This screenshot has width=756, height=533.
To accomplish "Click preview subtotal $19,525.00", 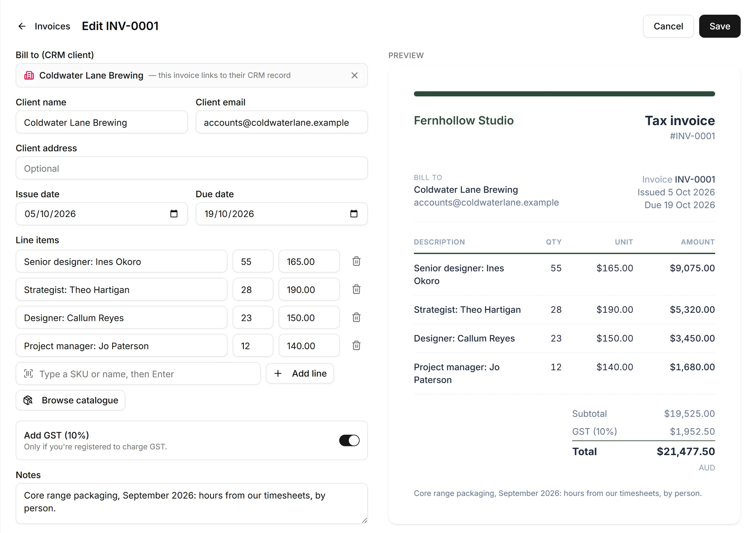I will coord(689,414).
